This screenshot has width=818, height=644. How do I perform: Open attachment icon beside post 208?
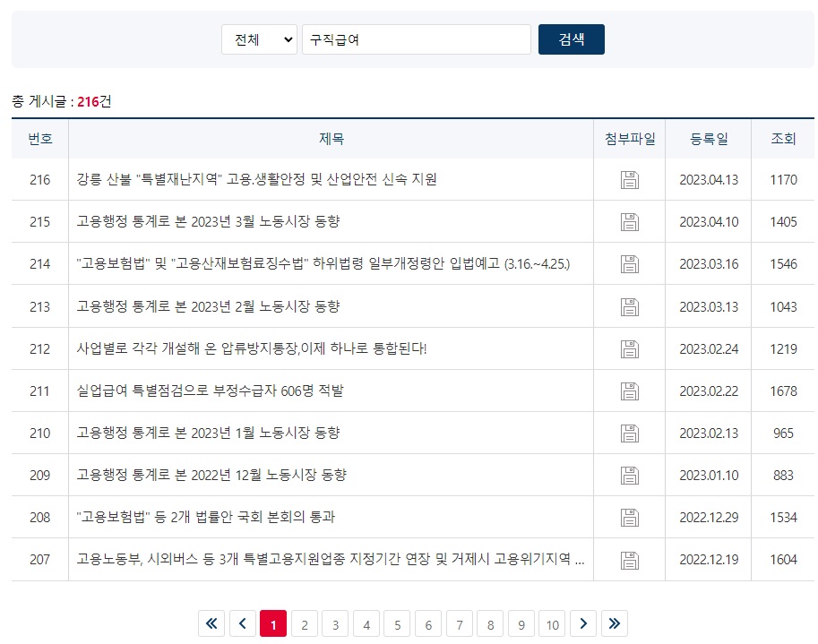[630, 517]
